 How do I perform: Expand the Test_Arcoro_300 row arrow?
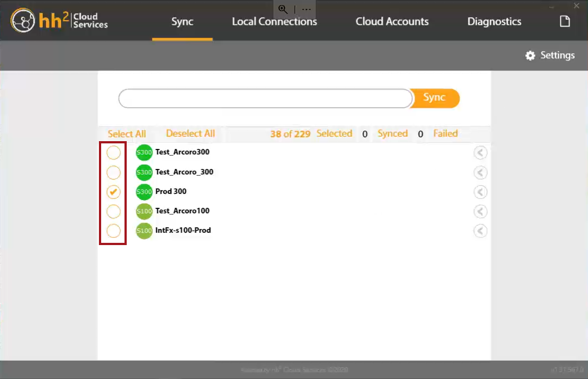(x=480, y=172)
